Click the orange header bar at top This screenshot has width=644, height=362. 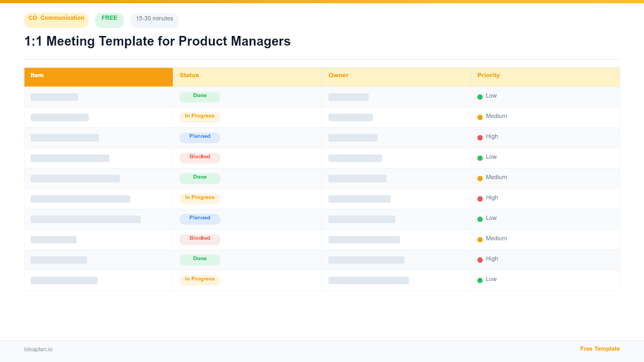[322, 2]
